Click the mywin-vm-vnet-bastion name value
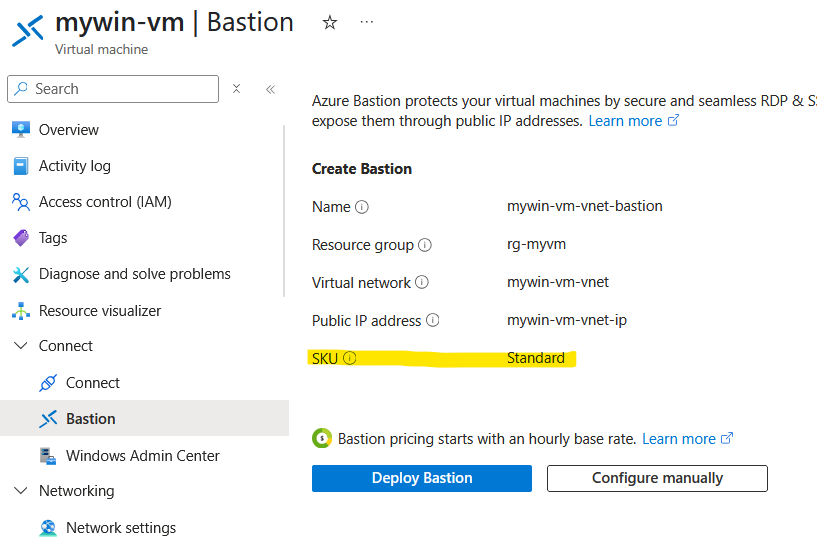This screenshot has width=817, height=542. [585, 206]
